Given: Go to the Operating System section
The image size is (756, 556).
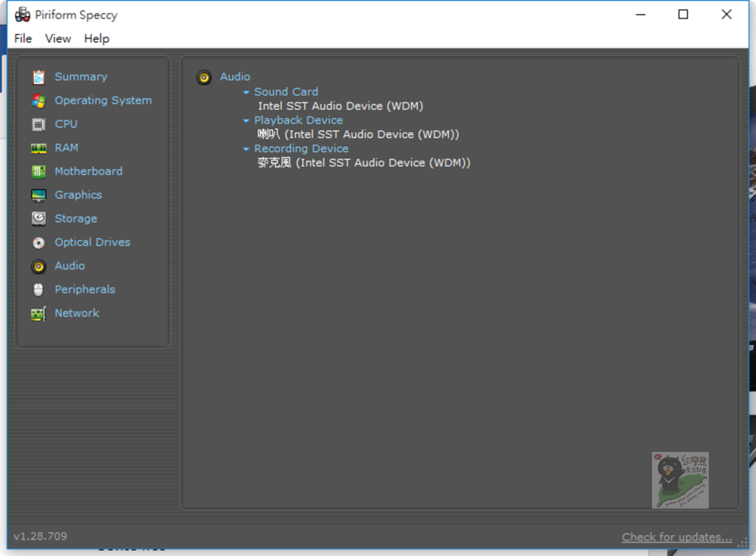Looking at the screenshot, I should (x=103, y=100).
